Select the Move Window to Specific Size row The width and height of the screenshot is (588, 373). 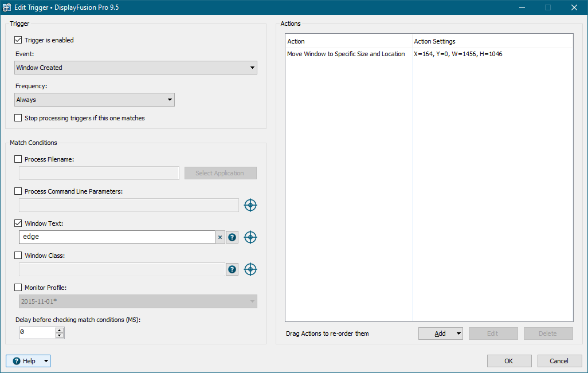(x=346, y=54)
